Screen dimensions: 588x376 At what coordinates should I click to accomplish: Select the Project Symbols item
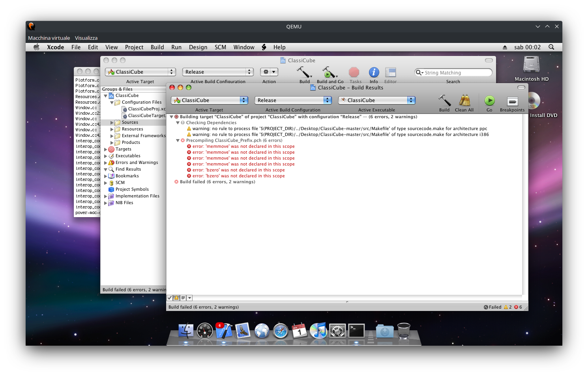coord(132,190)
